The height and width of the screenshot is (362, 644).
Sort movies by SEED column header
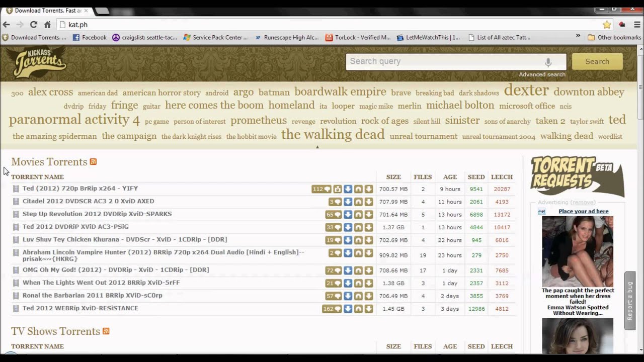point(476,177)
